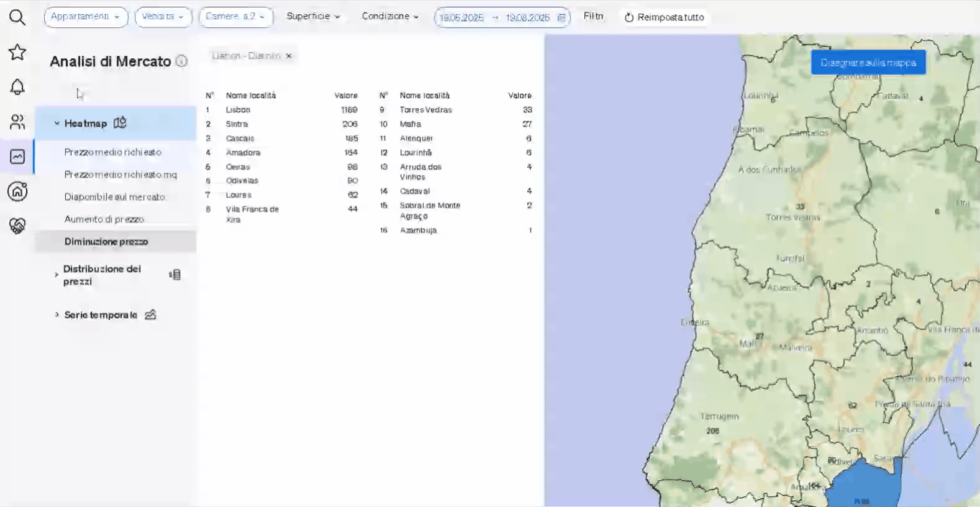The width and height of the screenshot is (980, 507).
Task: Select Aumento di prezzo option
Action: coord(104,219)
